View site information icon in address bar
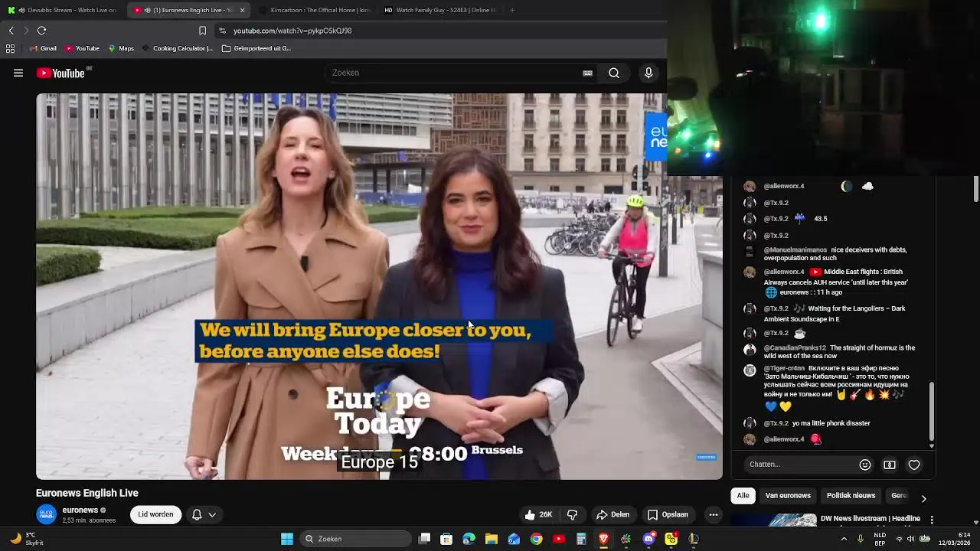980x551 pixels. pyautogui.click(x=222, y=31)
